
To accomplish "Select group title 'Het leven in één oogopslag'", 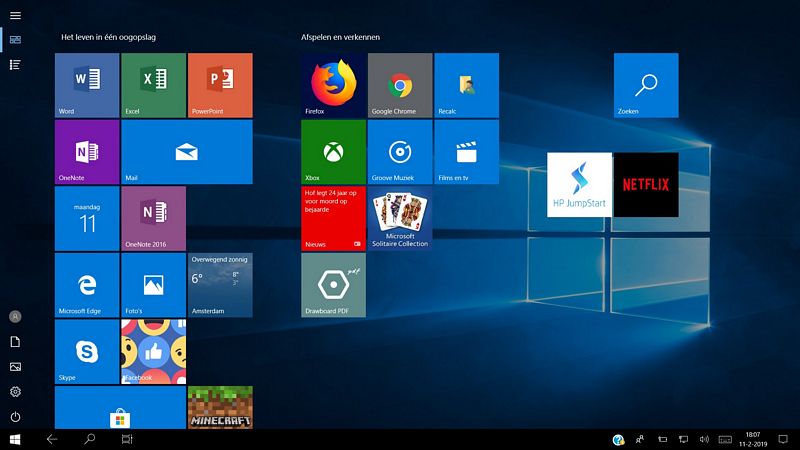I will click(109, 37).
